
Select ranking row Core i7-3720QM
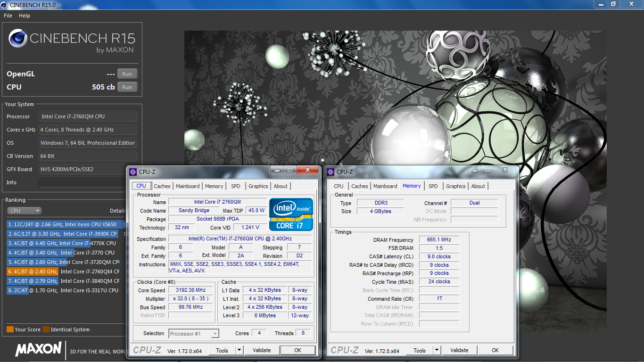[66, 262]
